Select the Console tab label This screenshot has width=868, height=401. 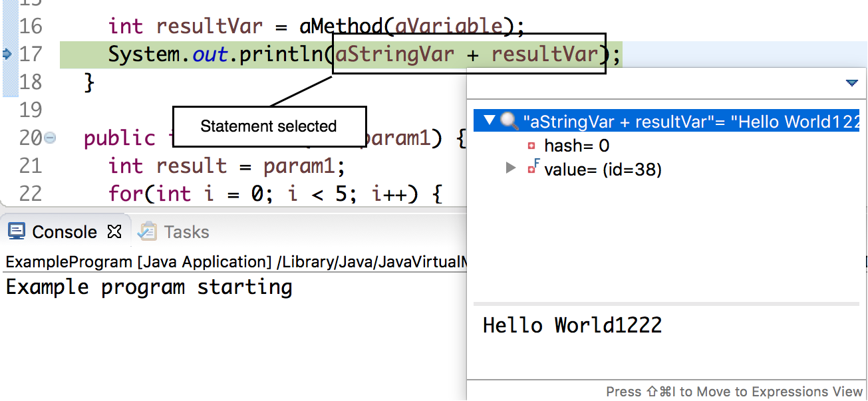tap(65, 231)
